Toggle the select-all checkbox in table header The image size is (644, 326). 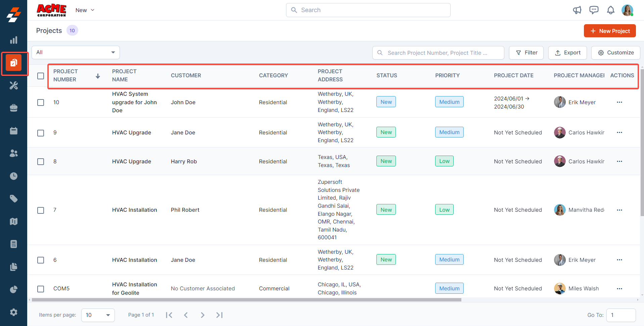[41, 76]
